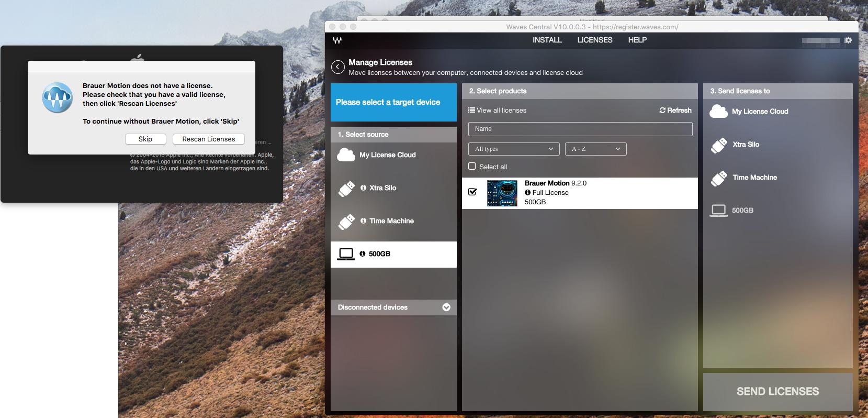Click Waves icon in license alert dialog
This screenshot has width=868, height=418.
(58, 97)
